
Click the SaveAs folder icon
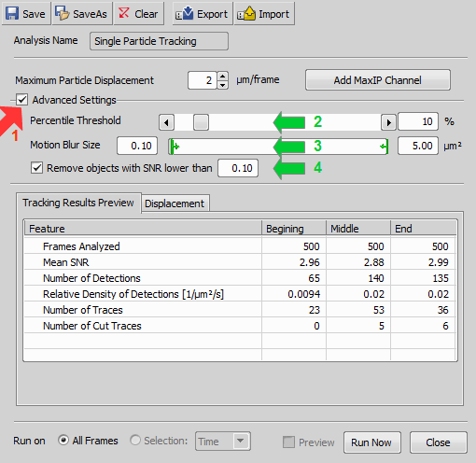[x=62, y=13]
